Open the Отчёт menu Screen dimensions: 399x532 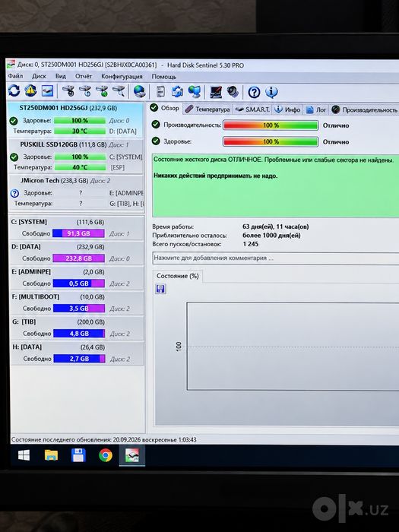point(84,76)
